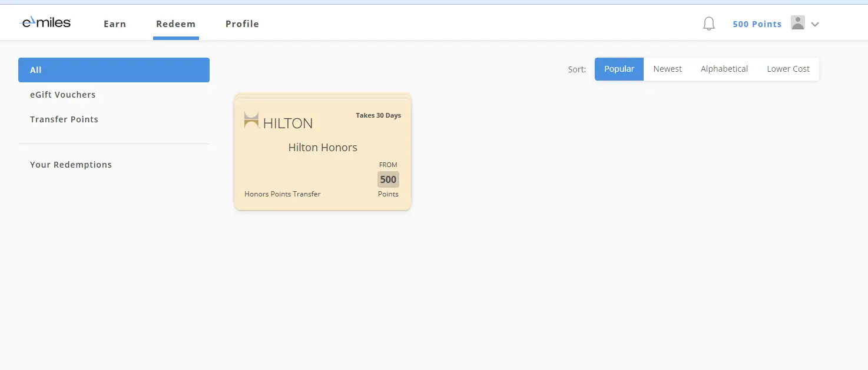This screenshot has width=868, height=370.
Task: Open Your Redemptions
Action: pyautogui.click(x=71, y=165)
